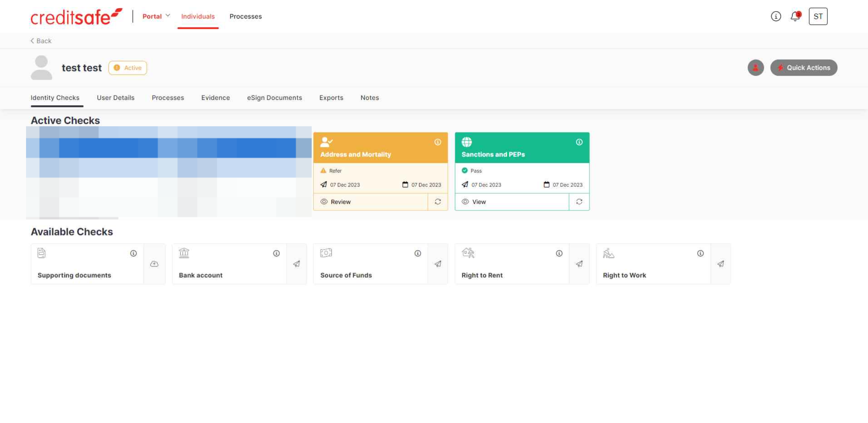Image resolution: width=868 pixels, height=423 pixels.
Task: Click the red person icon button
Action: click(755, 67)
